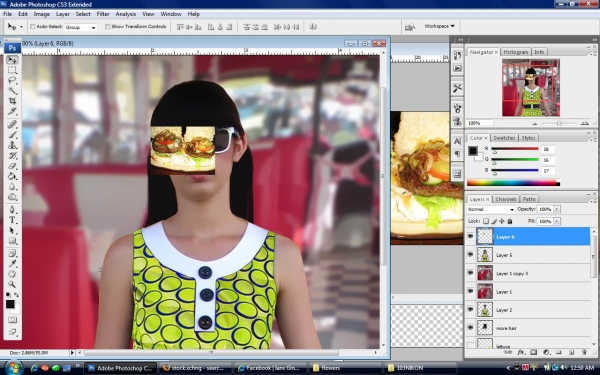Select the Slice tool
This screenshot has height=375, width=600.
(x=12, y=111)
